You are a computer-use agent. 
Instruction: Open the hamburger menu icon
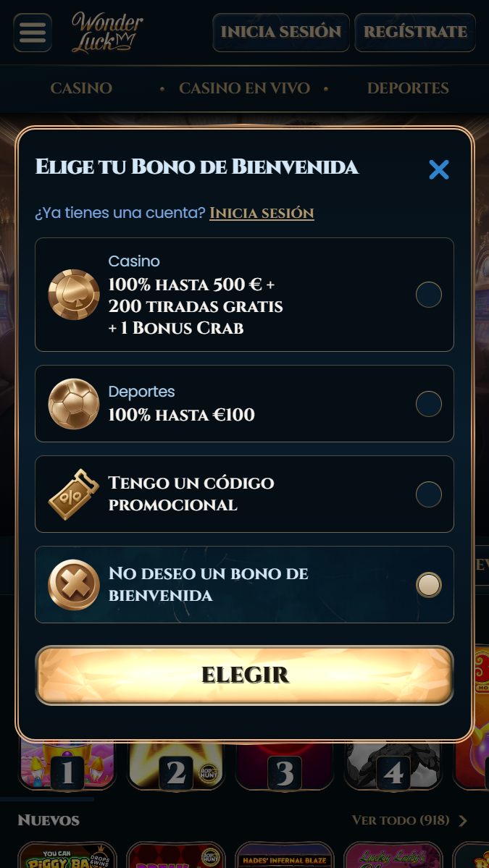point(33,33)
